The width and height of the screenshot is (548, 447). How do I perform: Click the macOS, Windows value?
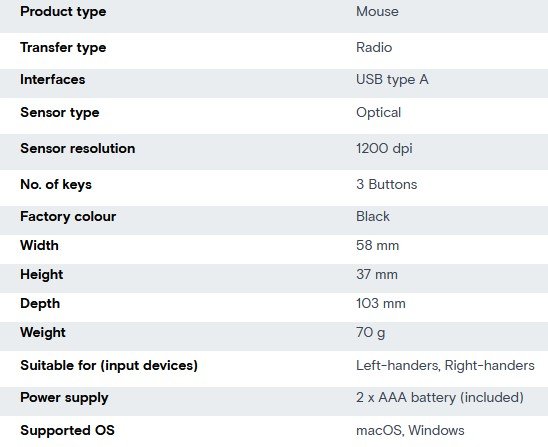[x=410, y=431]
